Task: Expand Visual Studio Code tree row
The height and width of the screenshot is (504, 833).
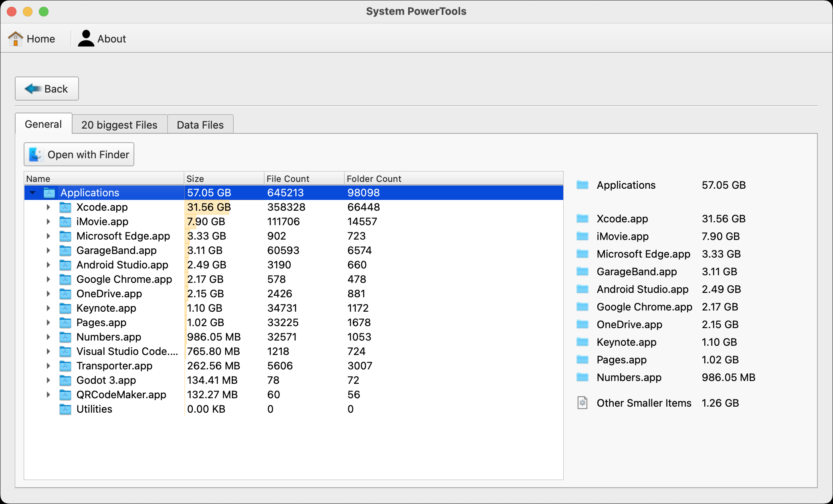Action: (x=48, y=351)
